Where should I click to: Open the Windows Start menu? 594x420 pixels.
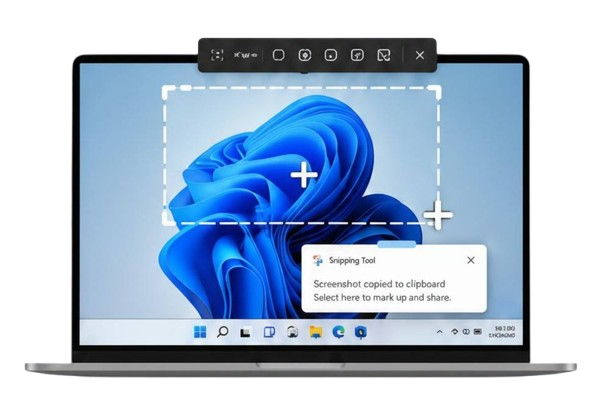point(200,332)
